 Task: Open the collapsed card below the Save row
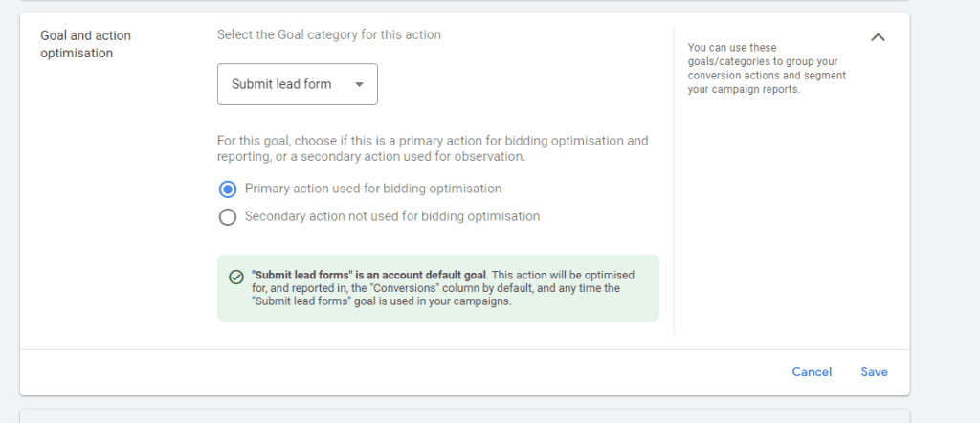pyautogui.click(x=464, y=416)
